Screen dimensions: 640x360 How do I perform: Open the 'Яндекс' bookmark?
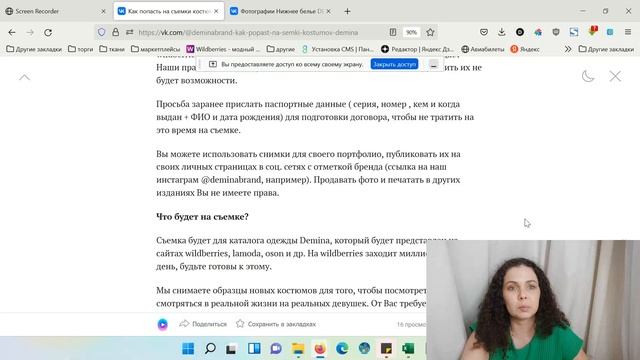coord(525,49)
